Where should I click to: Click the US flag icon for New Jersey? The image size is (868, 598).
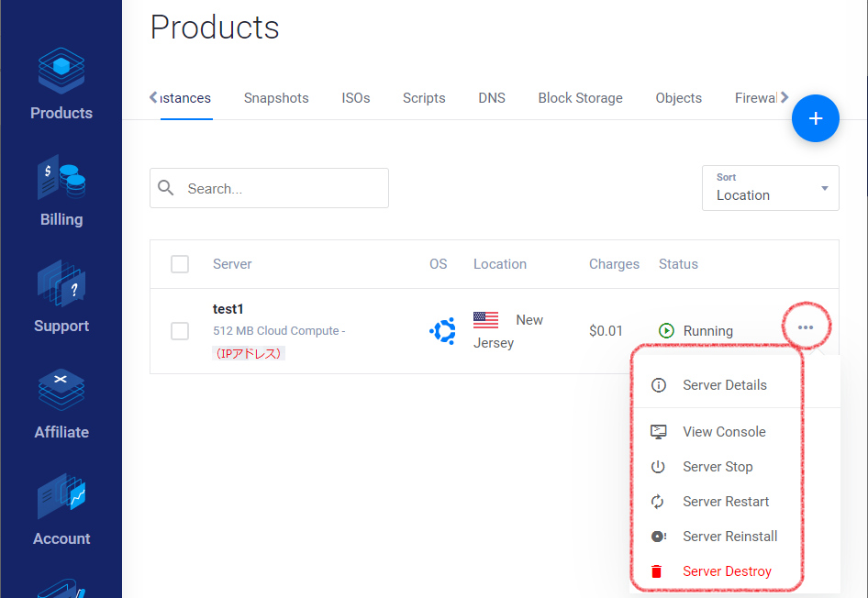pos(485,320)
